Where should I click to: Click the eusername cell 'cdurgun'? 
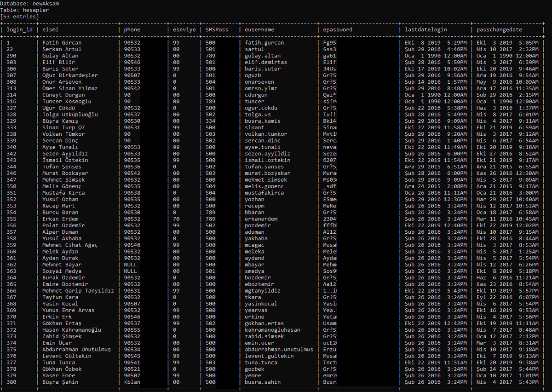pos(256,95)
